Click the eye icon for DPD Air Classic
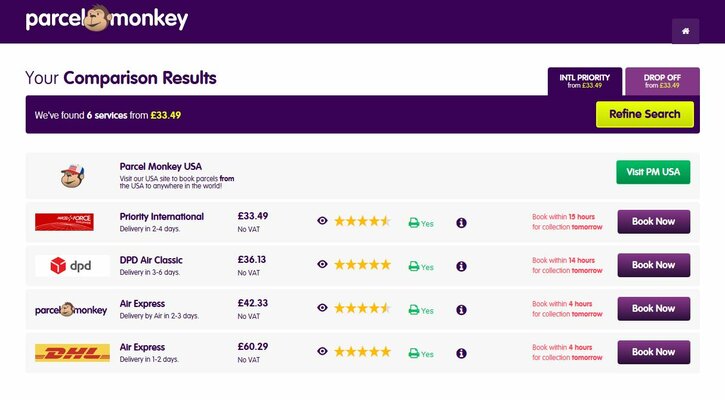Image resolution: width=725 pixels, height=400 pixels. coord(322,265)
